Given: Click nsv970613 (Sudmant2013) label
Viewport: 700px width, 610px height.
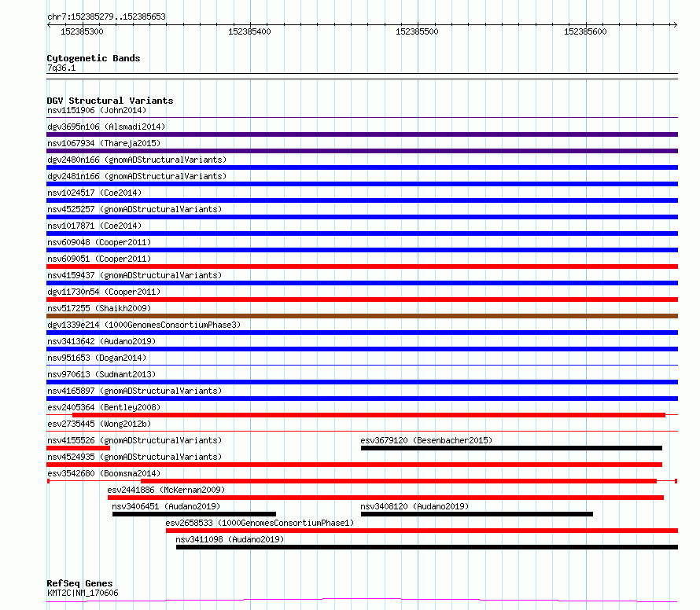Looking at the screenshot, I should (x=101, y=374).
